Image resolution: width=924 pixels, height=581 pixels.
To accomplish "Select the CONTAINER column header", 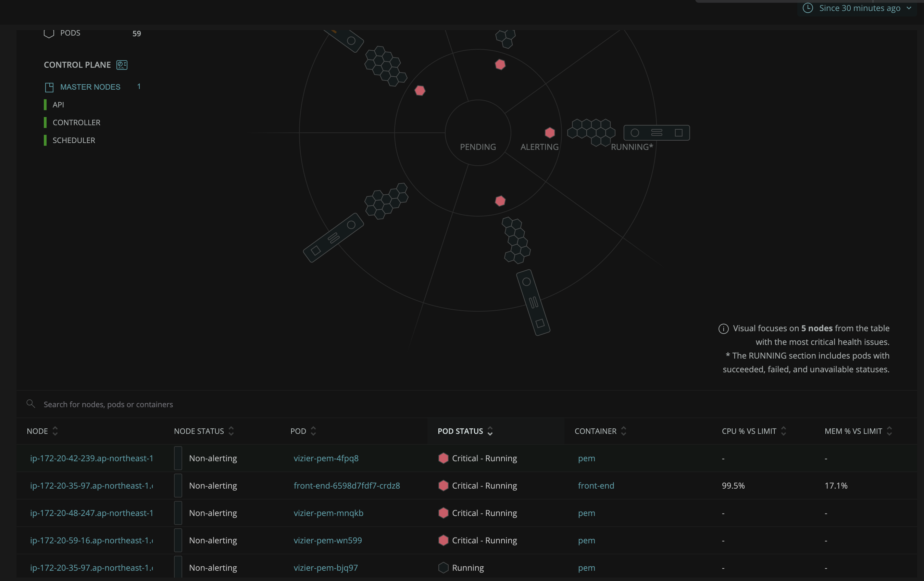I will [595, 431].
